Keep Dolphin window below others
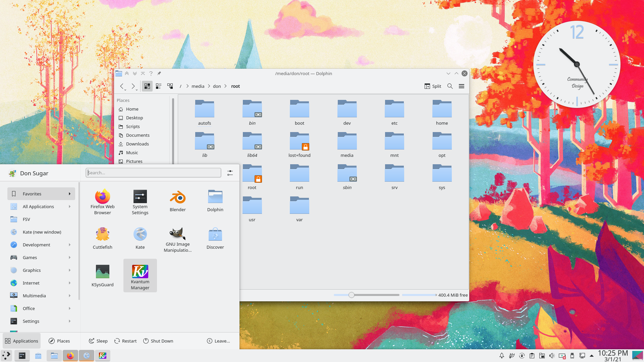The width and height of the screenshot is (644, 362). 135,73
